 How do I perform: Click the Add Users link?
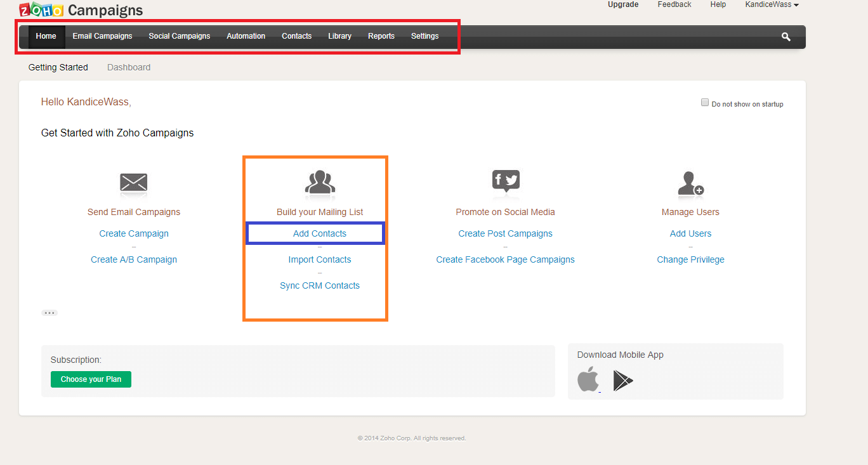[691, 233]
